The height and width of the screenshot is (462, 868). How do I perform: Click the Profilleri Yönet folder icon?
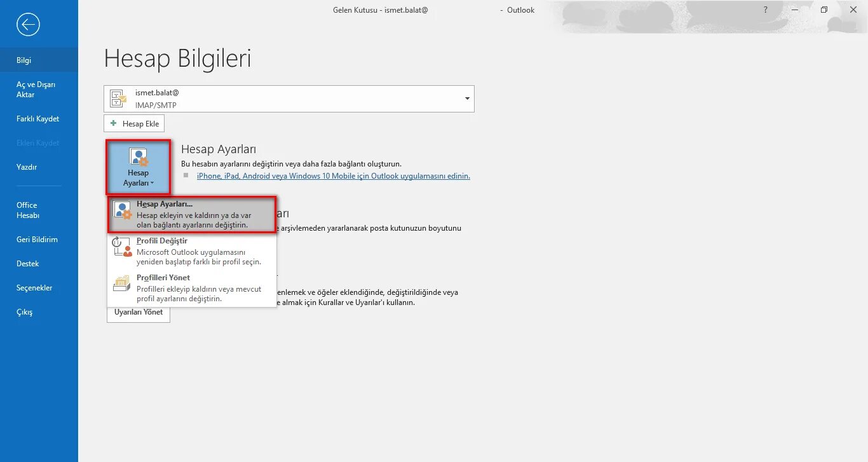tap(122, 283)
